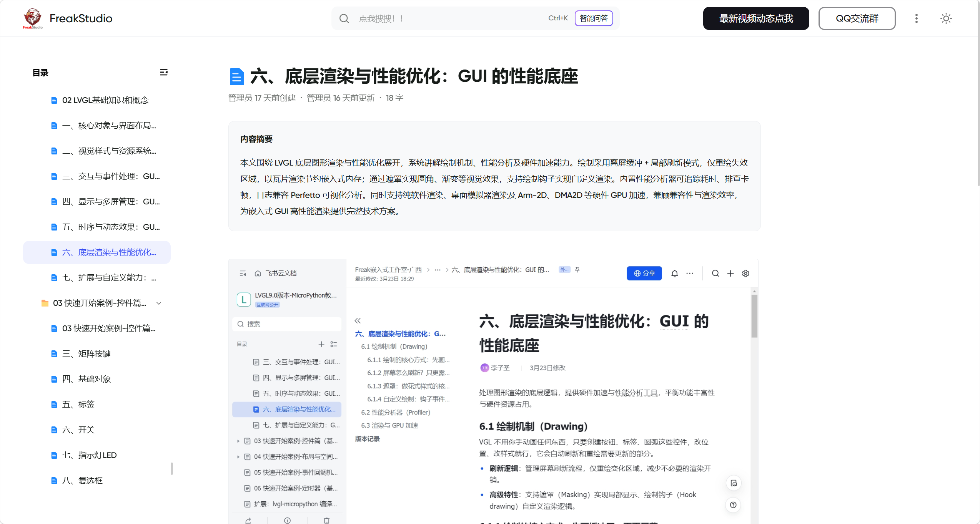This screenshot has height=524, width=980.
Task: Open the QQ交流群 link
Action: 857,18
